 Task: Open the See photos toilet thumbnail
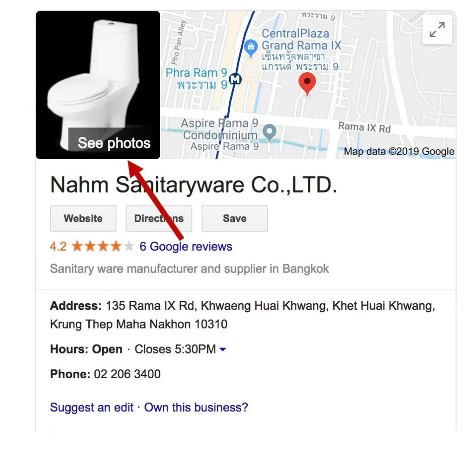point(98,85)
